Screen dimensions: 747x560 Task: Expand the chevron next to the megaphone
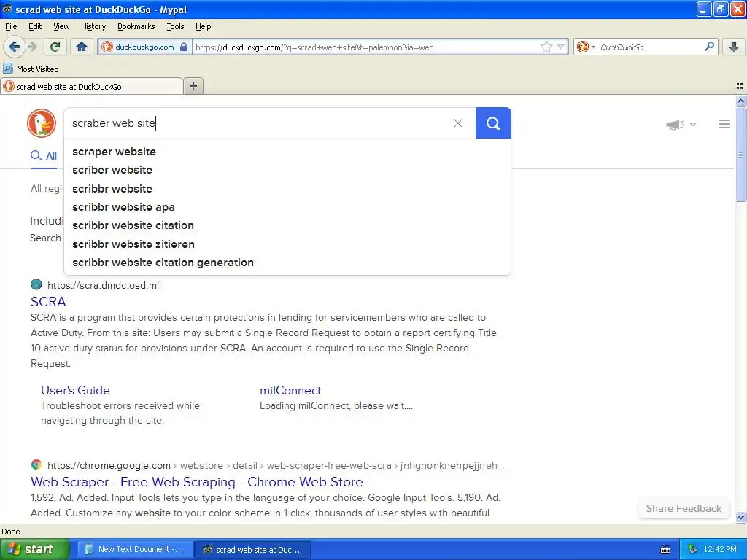tap(693, 125)
